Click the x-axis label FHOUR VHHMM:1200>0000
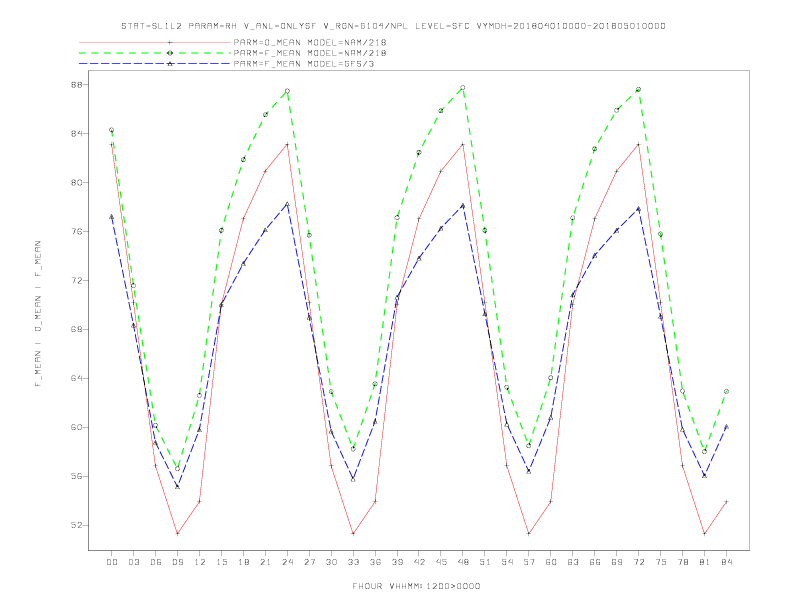792x612 pixels. [416, 586]
